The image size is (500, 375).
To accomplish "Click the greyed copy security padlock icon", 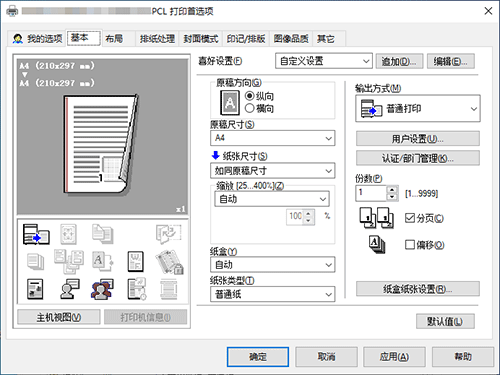I will [x=169, y=262].
